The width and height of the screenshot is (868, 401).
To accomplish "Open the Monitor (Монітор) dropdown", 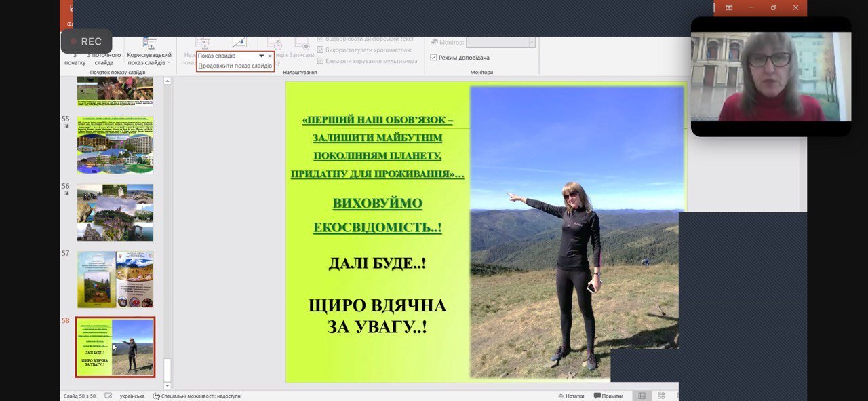I will [500, 43].
